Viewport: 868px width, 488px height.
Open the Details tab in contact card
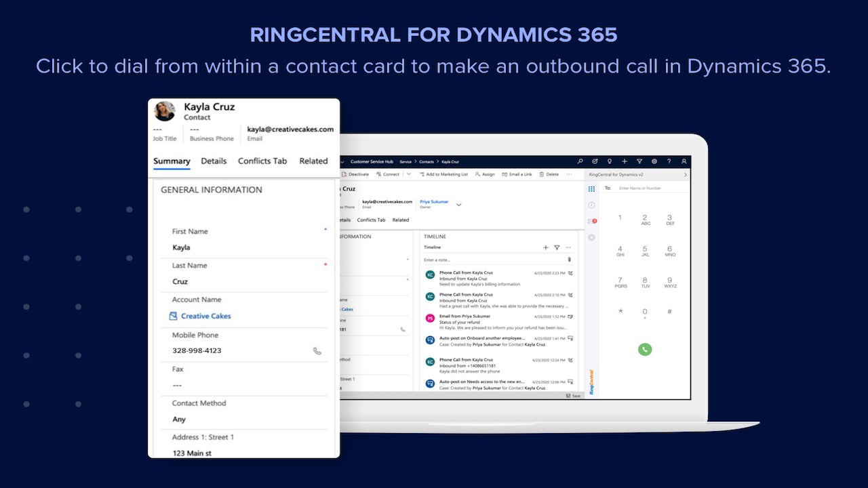point(214,161)
